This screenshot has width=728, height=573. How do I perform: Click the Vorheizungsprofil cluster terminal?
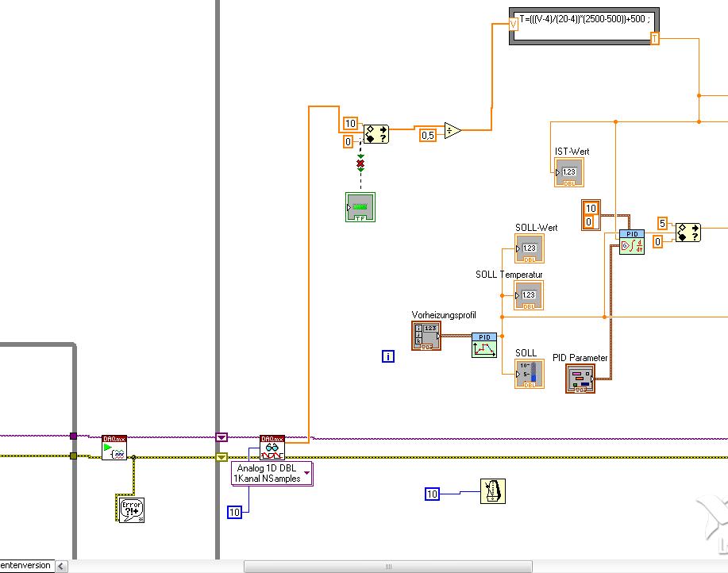tap(426, 336)
